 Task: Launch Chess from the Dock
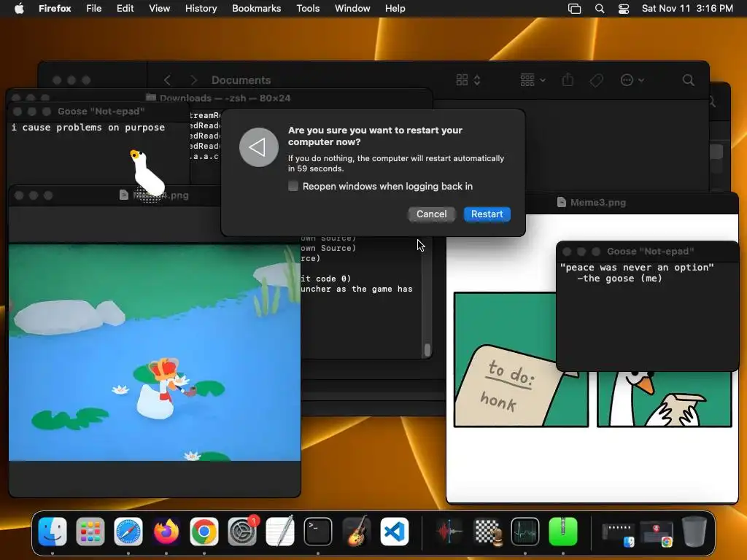click(x=487, y=531)
